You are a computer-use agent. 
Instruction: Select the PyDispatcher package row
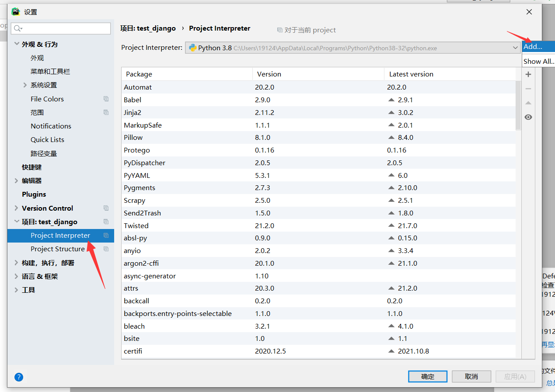pos(318,163)
